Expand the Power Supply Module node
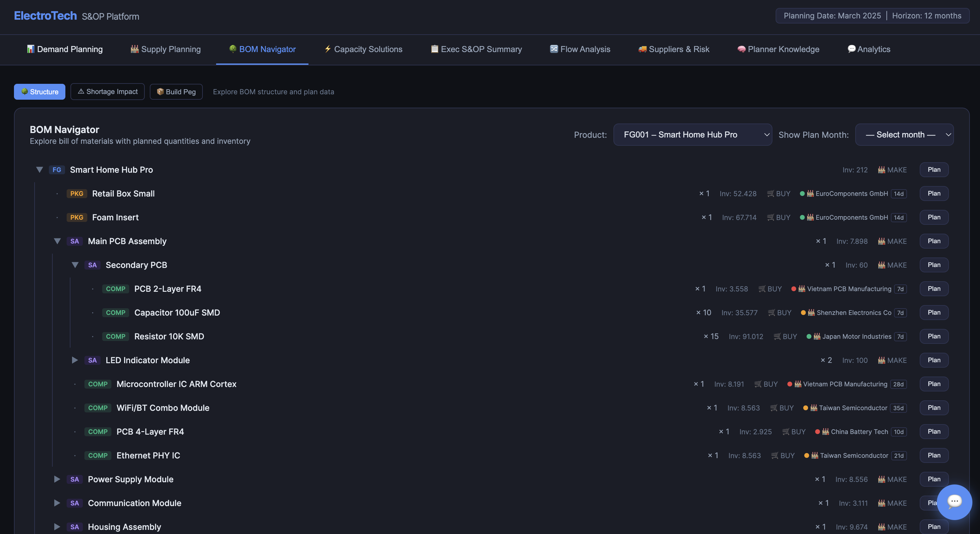Screen dimensions: 980x534 pyautogui.click(x=57, y=479)
